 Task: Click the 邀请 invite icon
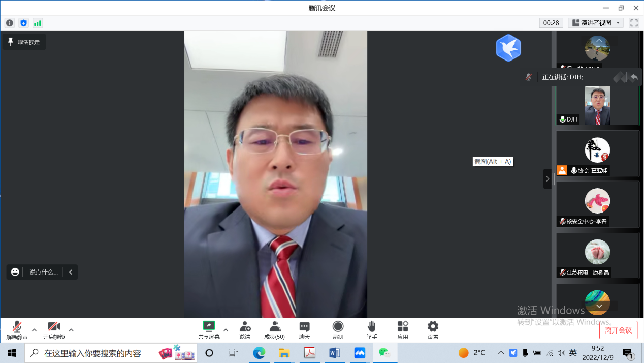tap(245, 329)
